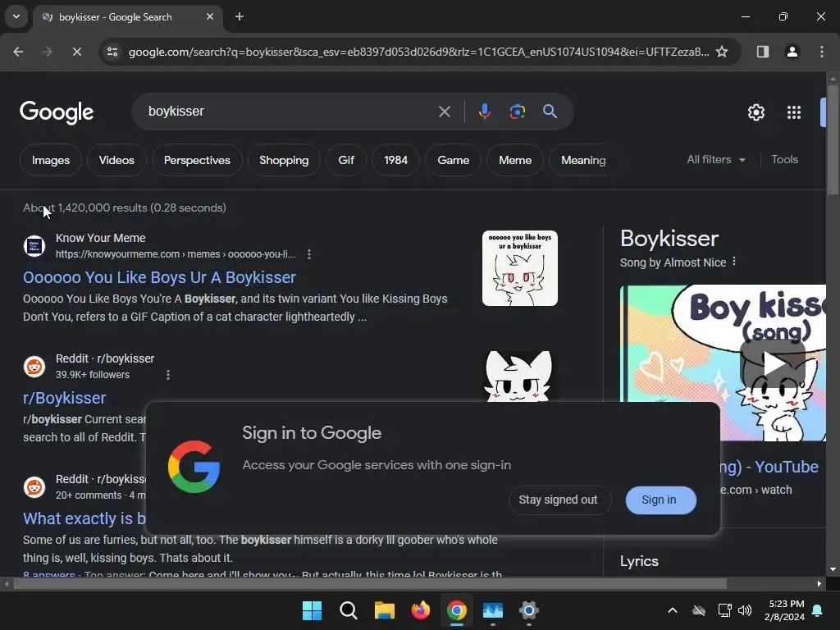This screenshot has width=840, height=630.
Task: Click the horizontal scrollbar thumb
Action: pyautogui.click(x=370, y=583)
